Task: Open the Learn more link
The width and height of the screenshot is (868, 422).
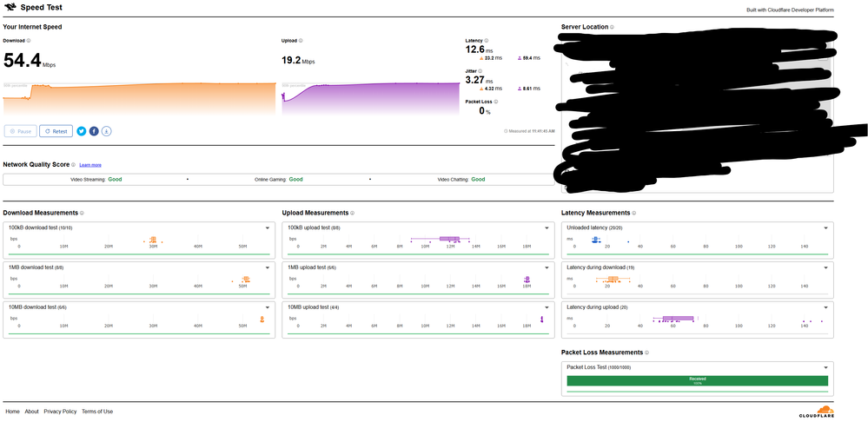Action: click(x=90, y=164)
